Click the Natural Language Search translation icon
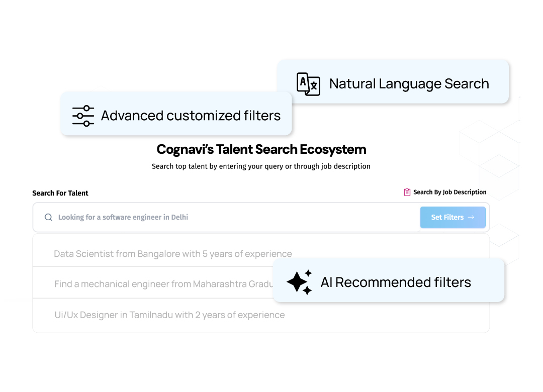Screen dimensions: 543x392 308,84
